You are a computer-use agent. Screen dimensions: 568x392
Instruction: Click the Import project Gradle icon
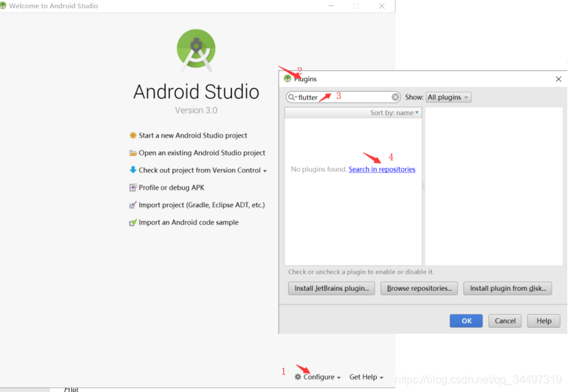click(x=133, y=205)
